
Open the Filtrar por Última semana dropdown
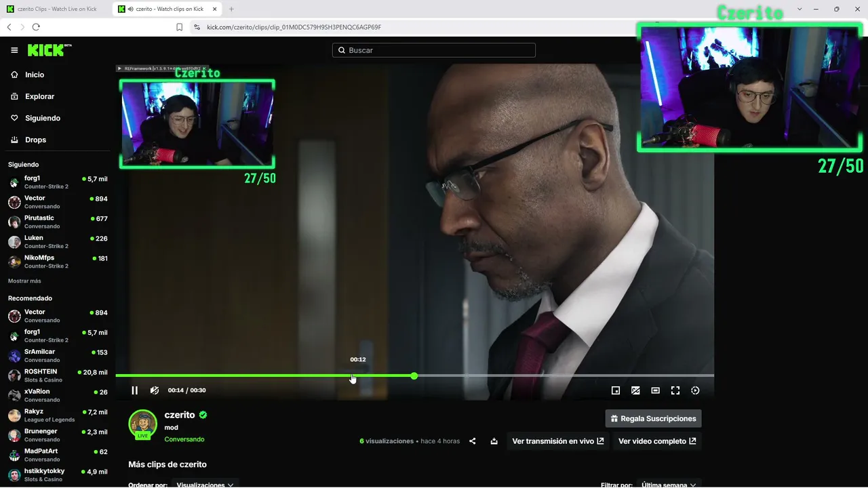(x=668, y=485)
